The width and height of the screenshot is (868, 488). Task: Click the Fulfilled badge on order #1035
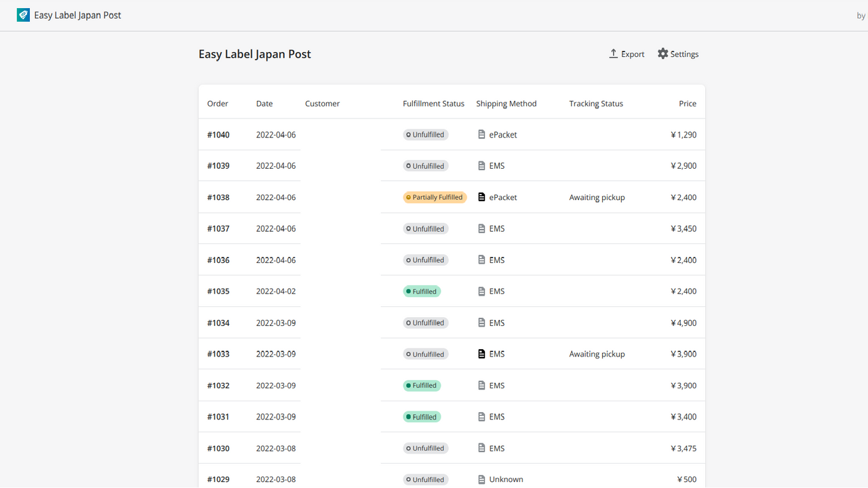point(422,291)
